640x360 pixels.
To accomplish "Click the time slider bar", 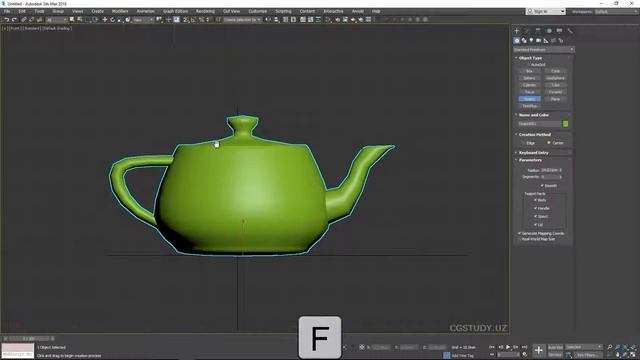I will [29, 338].
